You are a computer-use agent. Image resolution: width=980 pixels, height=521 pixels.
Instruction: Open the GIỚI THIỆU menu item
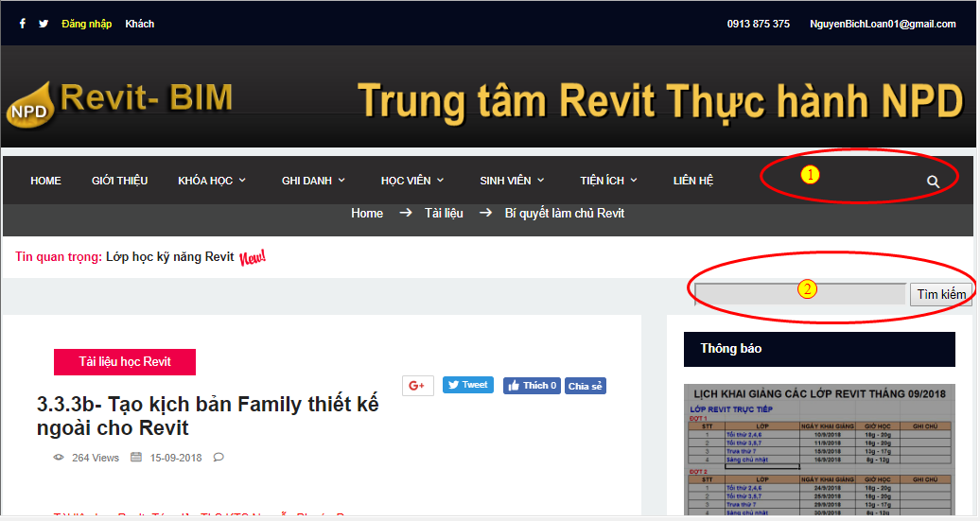pyautogui.click(x=119, y=181)
